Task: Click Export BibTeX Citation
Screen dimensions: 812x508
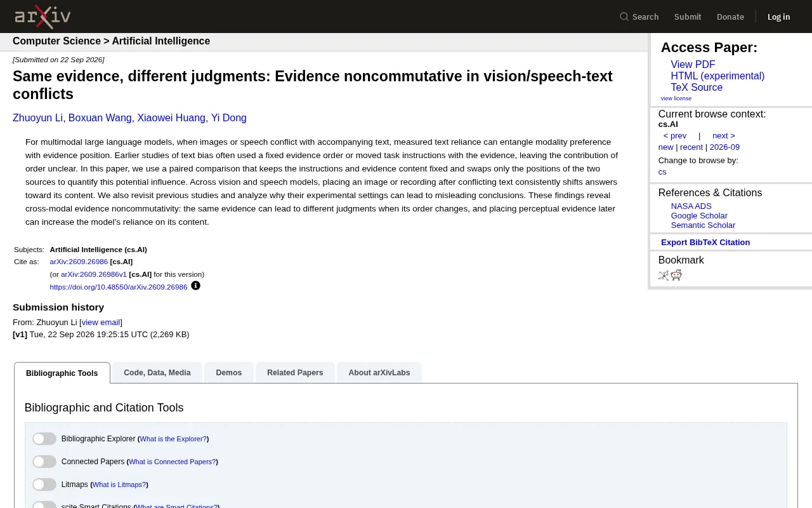Action: [x=705, y=243]
